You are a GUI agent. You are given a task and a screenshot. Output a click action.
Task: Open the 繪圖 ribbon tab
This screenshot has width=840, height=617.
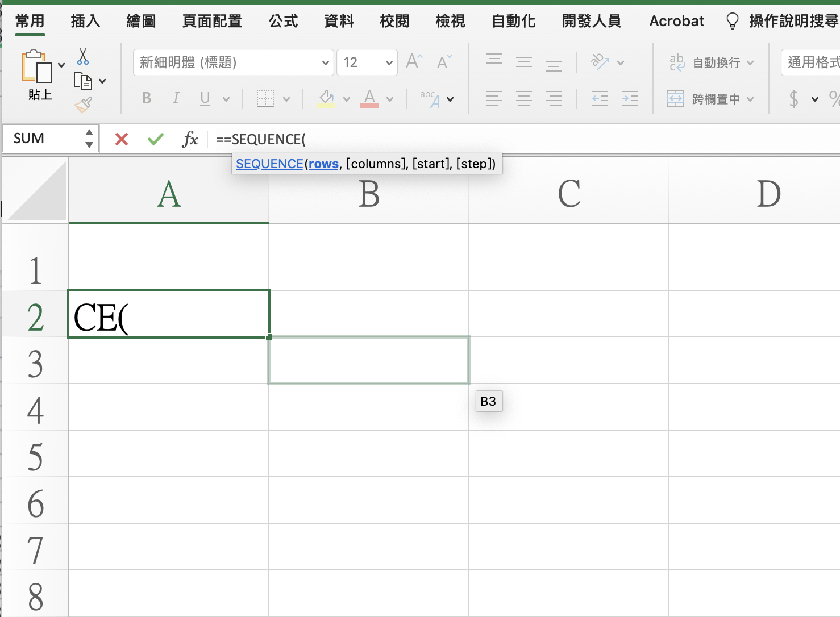[141, 22]
